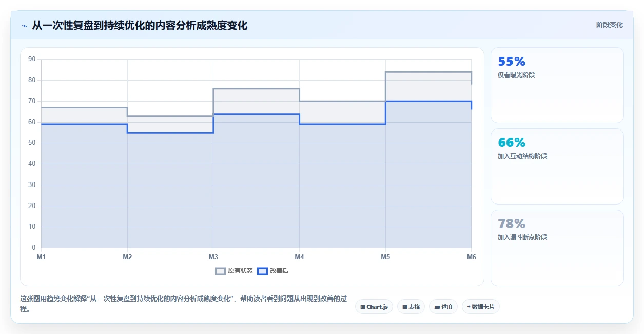644x334 pixels.
Task: Click the title 从一次性复盘到持续优化的内容分析成熟度变化
Action: click(x=140, y=25)
